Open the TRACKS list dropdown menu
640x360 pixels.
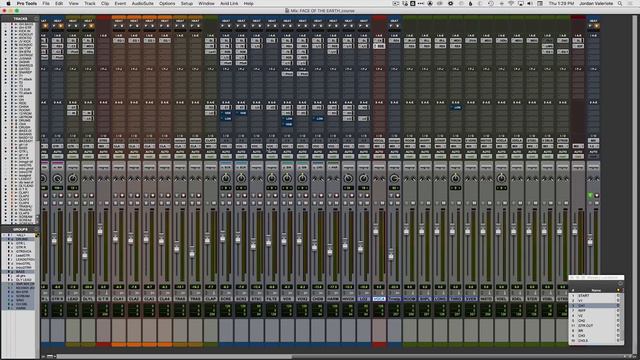(x=36, y=19)
